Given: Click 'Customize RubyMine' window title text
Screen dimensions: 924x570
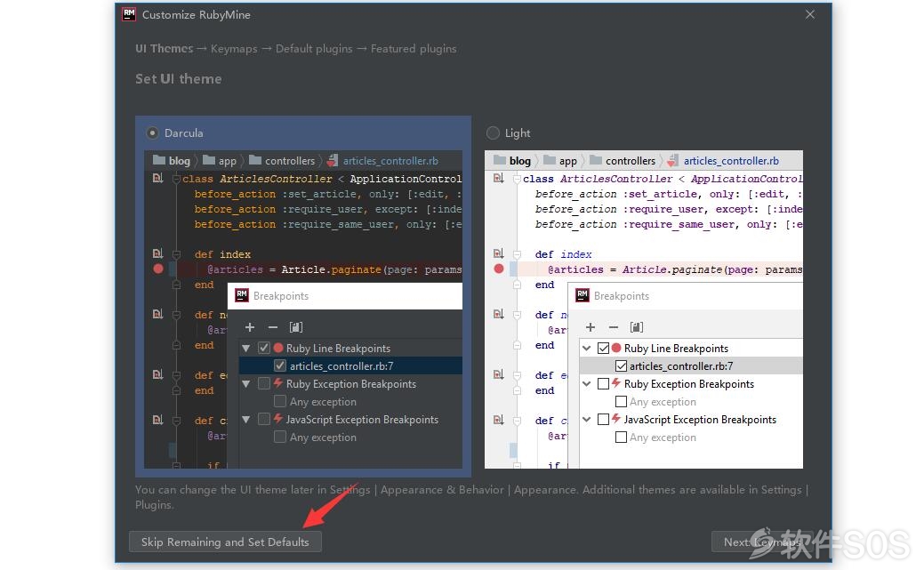Looking at the screenshot, I should [x=197, y=15].
